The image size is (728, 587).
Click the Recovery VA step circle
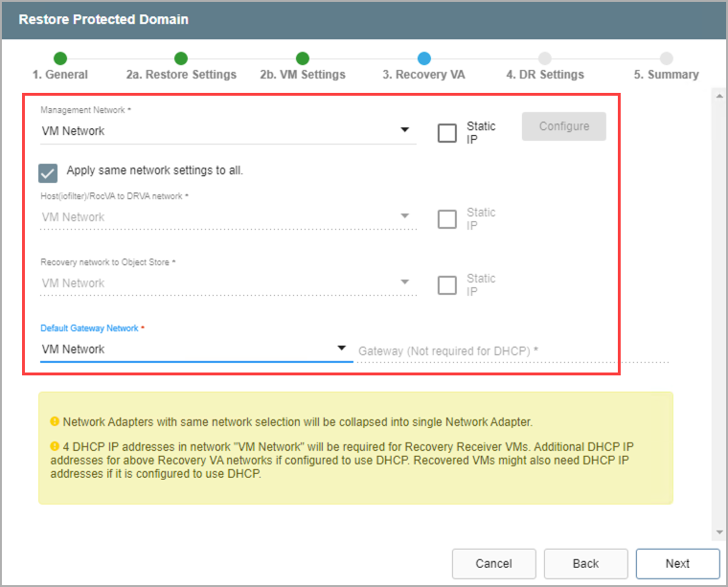(424, 58)
